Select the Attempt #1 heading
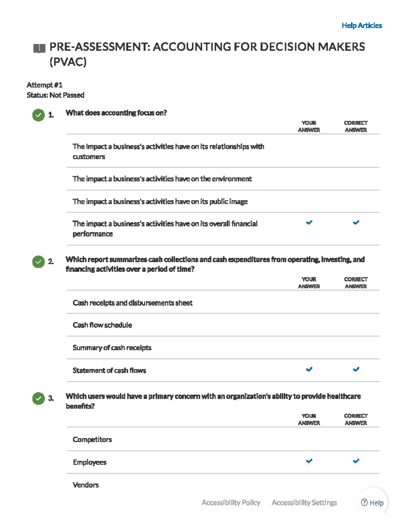The image size is (411, 532). [x=45, y=85]
